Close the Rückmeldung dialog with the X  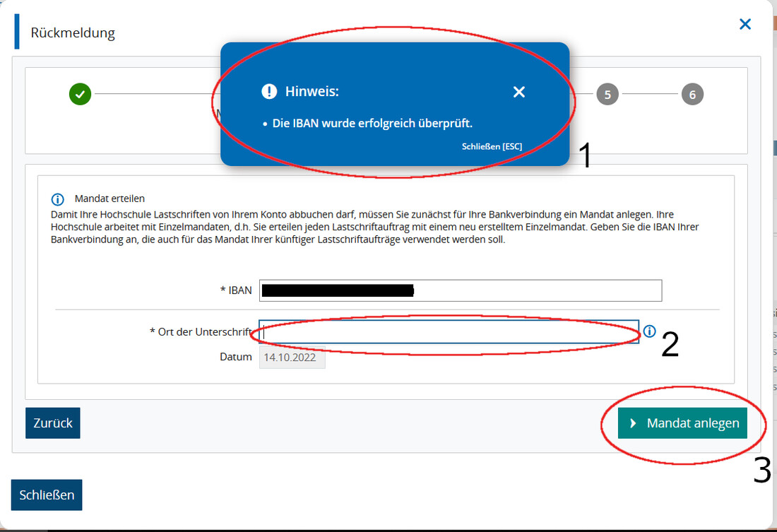click(x=745, y=24)
